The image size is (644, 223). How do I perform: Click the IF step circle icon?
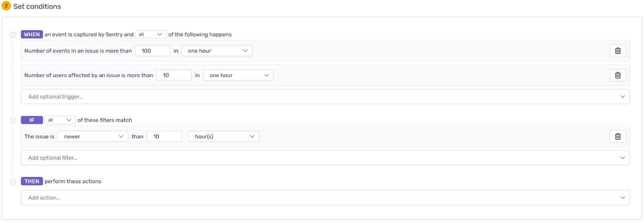(x=13, y=121)
